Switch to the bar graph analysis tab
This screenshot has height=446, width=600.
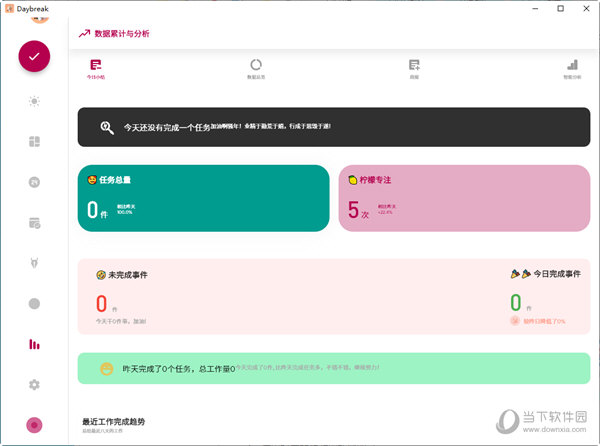pyautogui.click(x=572, y=69)
